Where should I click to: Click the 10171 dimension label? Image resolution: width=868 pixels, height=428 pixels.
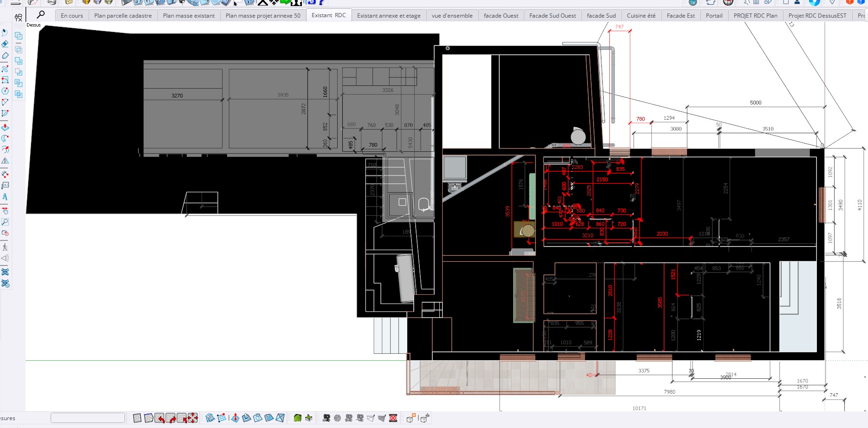pyautogui.click(x=639, y=409)
